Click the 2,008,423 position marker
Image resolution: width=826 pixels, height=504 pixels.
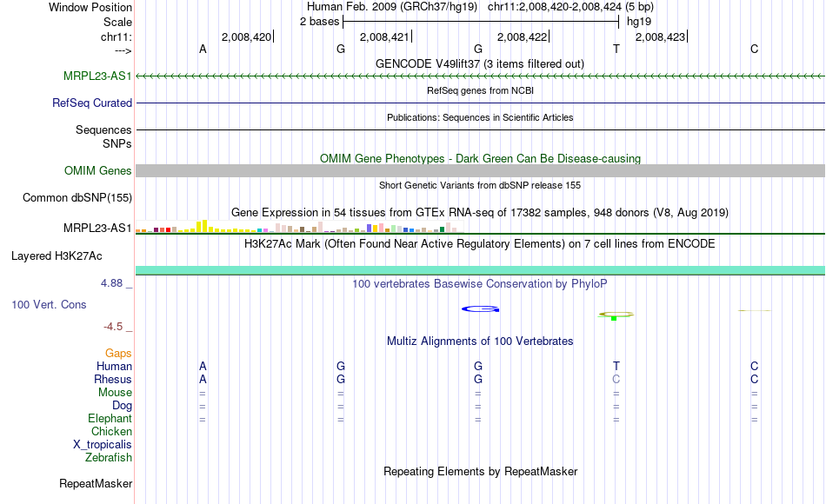(x=661, y=36)
